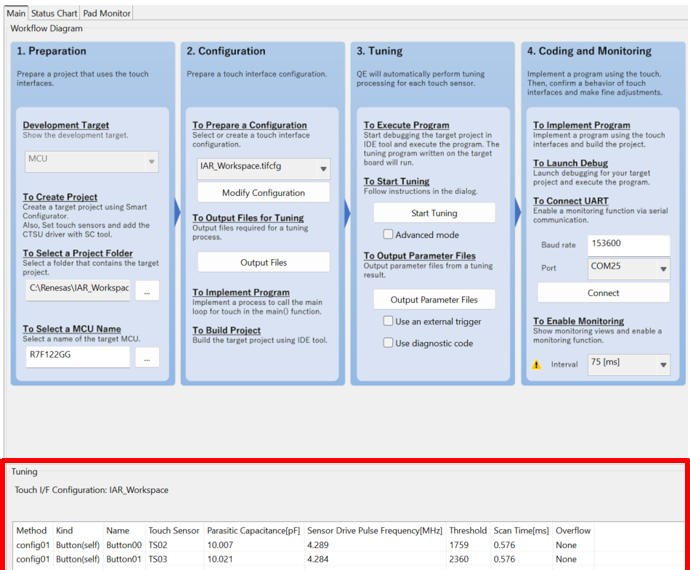Click the Start Tuning button

coord(434,213)
